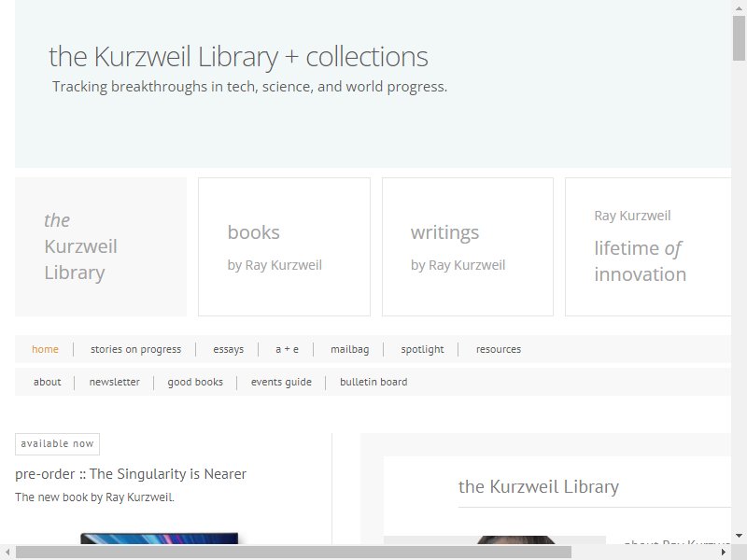Viewport: 747px width, 560px height.
Task: Click the horizontal scrollbar right arrow
Action: [x=724, y=553]
